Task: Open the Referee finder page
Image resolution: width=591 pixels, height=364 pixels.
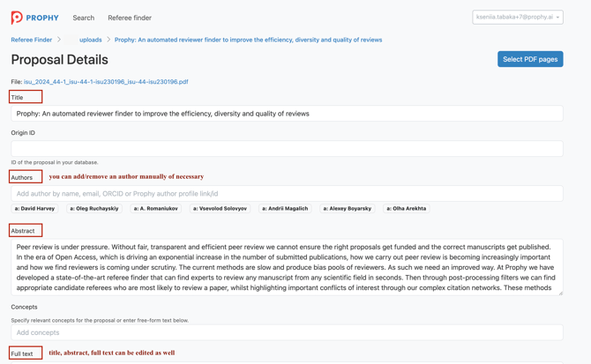Action: (130, 18)
